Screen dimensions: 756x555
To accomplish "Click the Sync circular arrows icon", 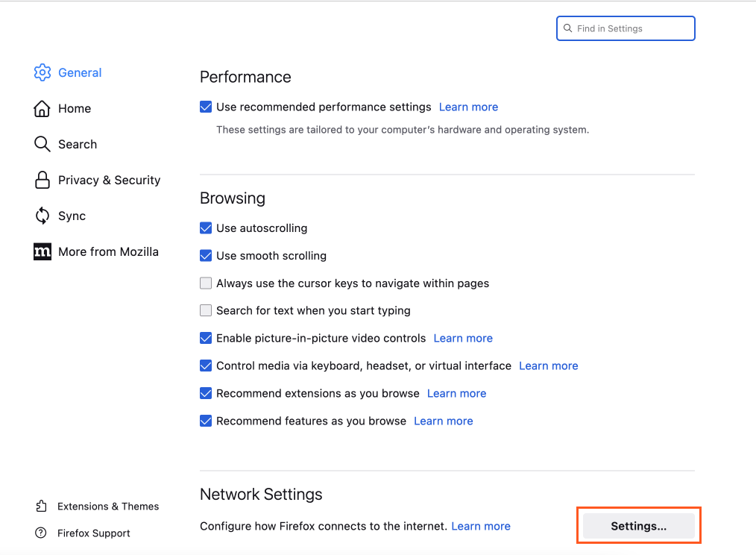I will point(42,216).
